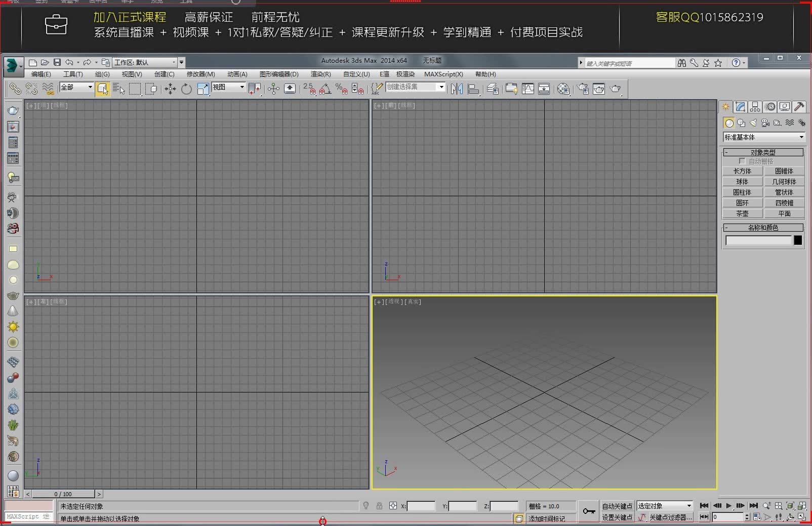The image size is (812, 526).
Task: Open the 全部 selection filter dropdown
Action: pos(75,87)
